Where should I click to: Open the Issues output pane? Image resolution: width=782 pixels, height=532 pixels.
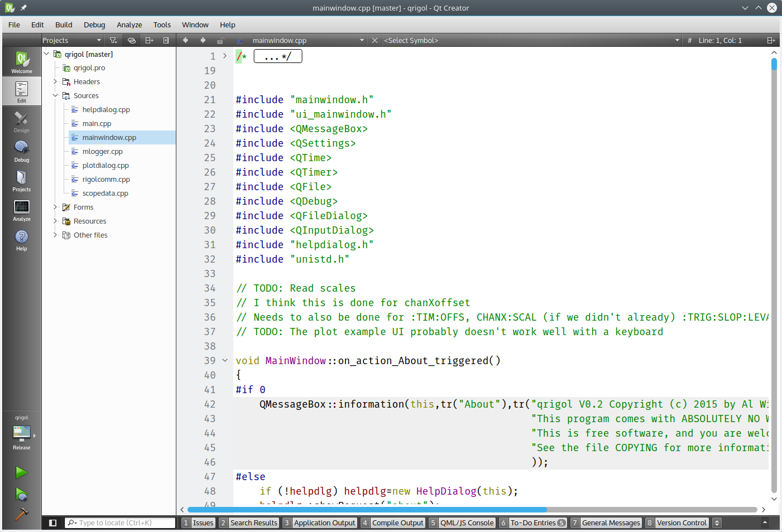(203, 523)
